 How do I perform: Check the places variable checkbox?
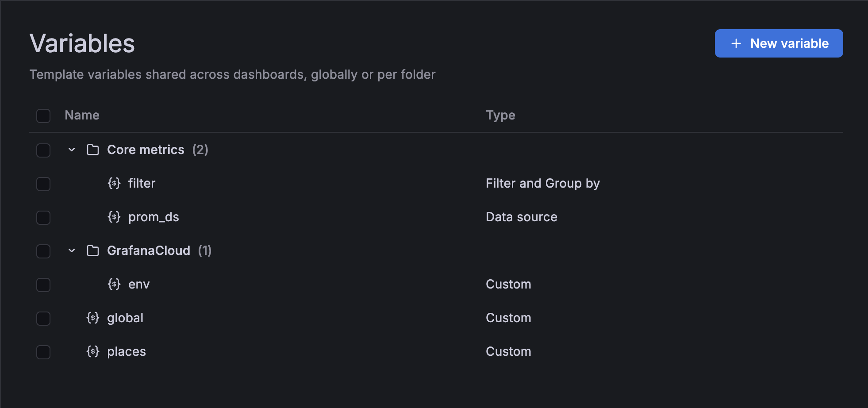[43, 352]
